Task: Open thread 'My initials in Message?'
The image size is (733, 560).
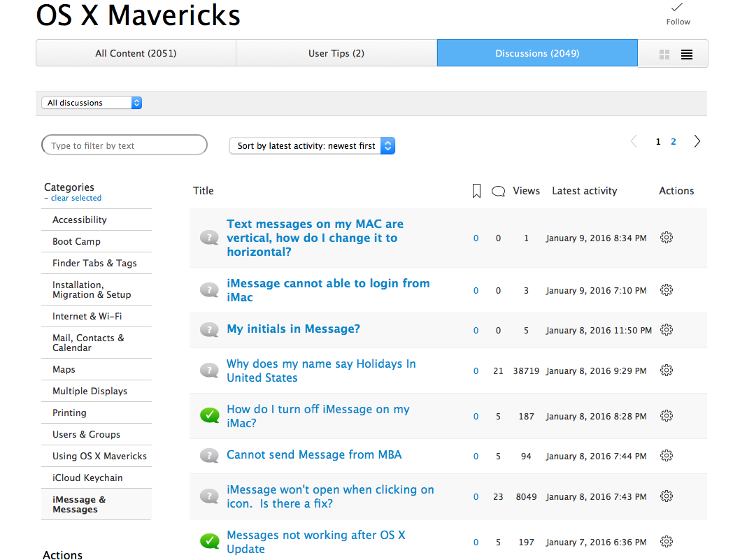Action: pyautogui.click(x=294, y=329)
